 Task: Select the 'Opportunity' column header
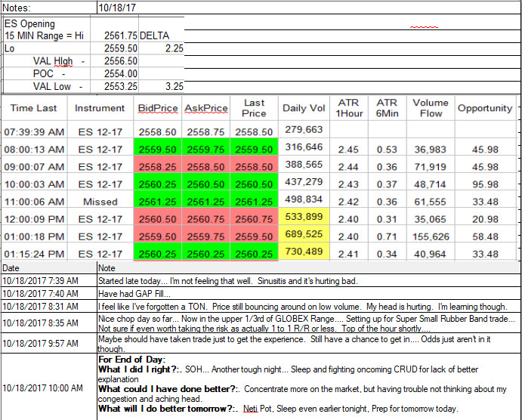pyautogui.click(x=485, y=108)
